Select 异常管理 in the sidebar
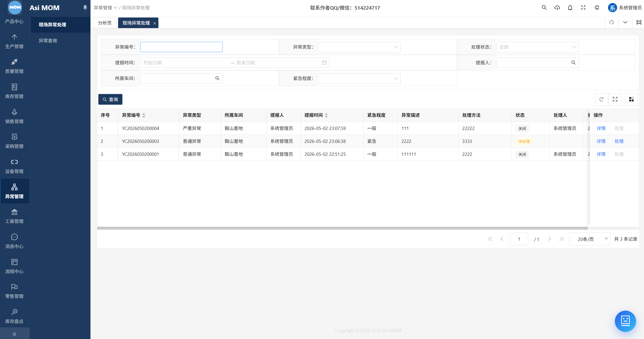The height and width of the screenshot is (339, 644). coord(14,191)
